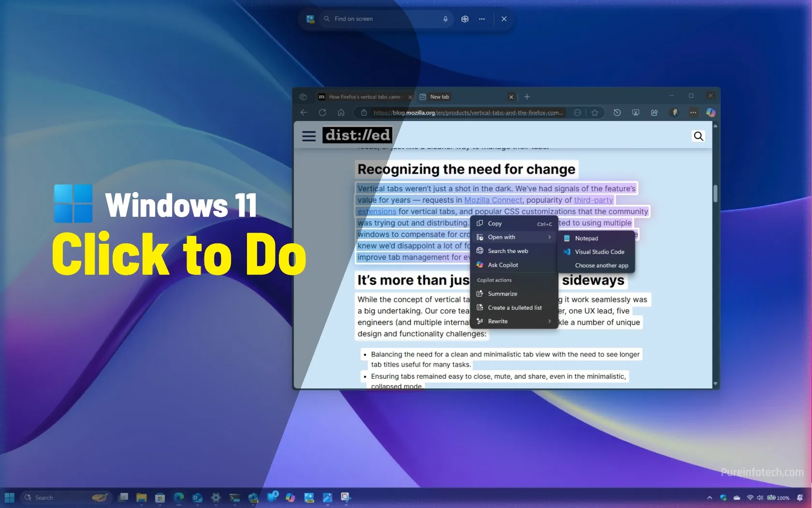Expand the Rewrite submenu arrow
Image resolution: width=812 pixels, height=508 pixels.
point(549,321)
